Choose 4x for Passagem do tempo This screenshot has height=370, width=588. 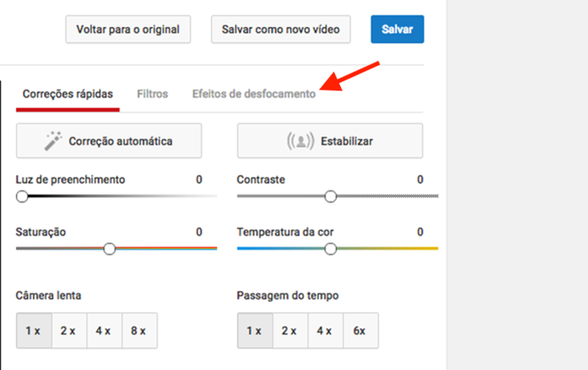pos(325,330)
